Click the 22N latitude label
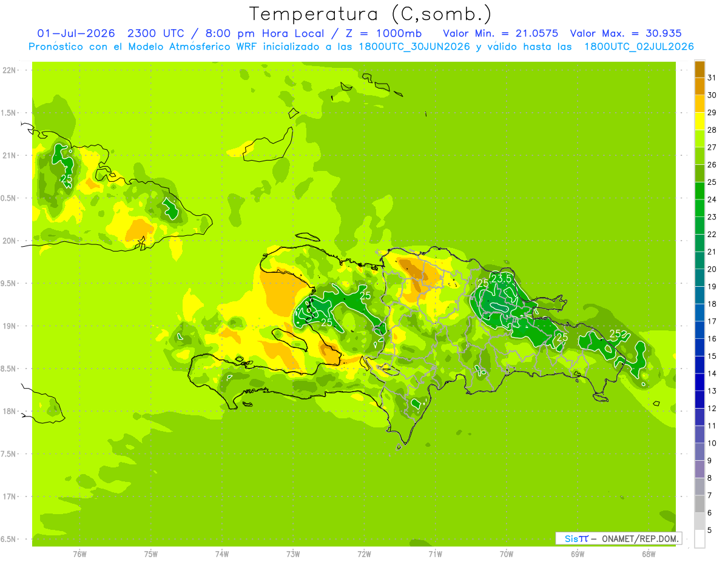728x562 pixels. click(9, 70)
